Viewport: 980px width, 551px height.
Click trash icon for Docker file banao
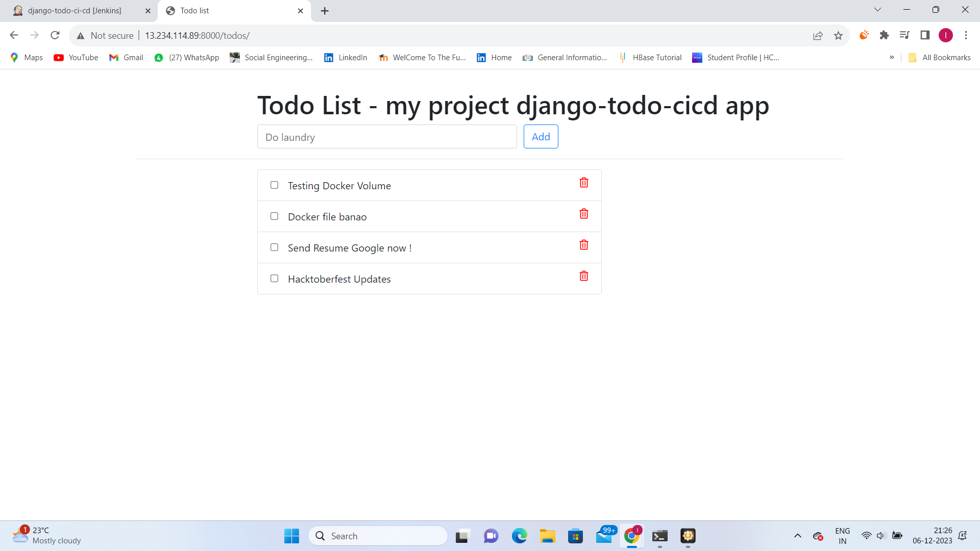[x=584, y=214]
